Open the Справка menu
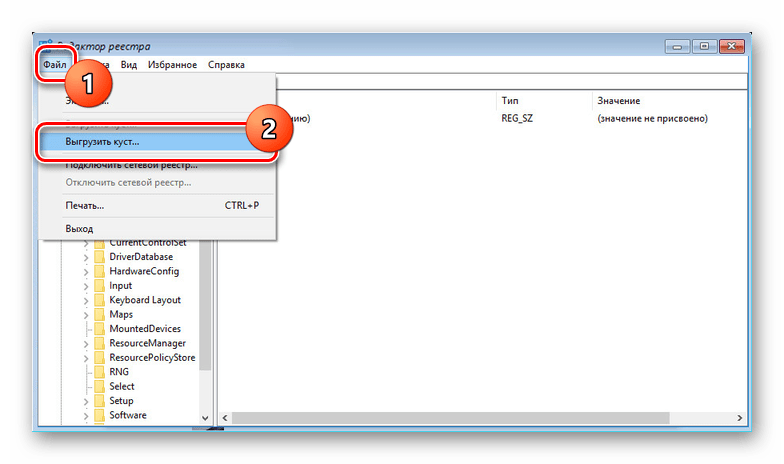This screenshot has height=464, width=784. [226, 65]
